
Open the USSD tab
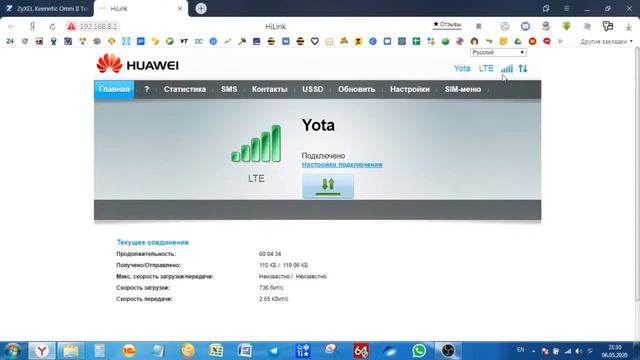(x=313, y=89)
